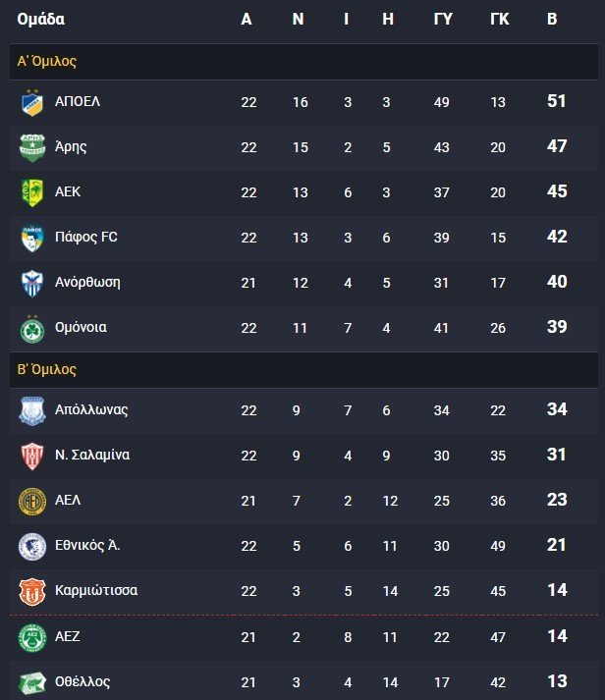605x700 pixels.
Task: Click the Ν. Σαλαμίνα red-striped badge
Action: (x=32, y=456)
